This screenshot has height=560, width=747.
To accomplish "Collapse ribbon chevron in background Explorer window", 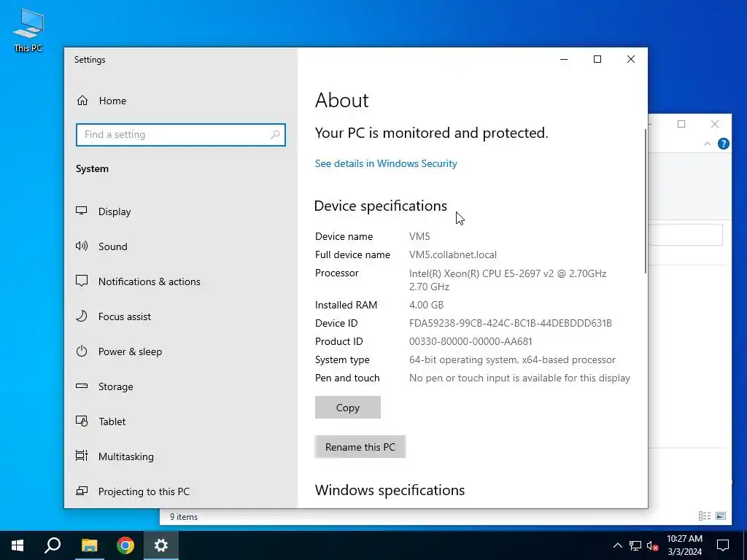I will coord(708,144).
